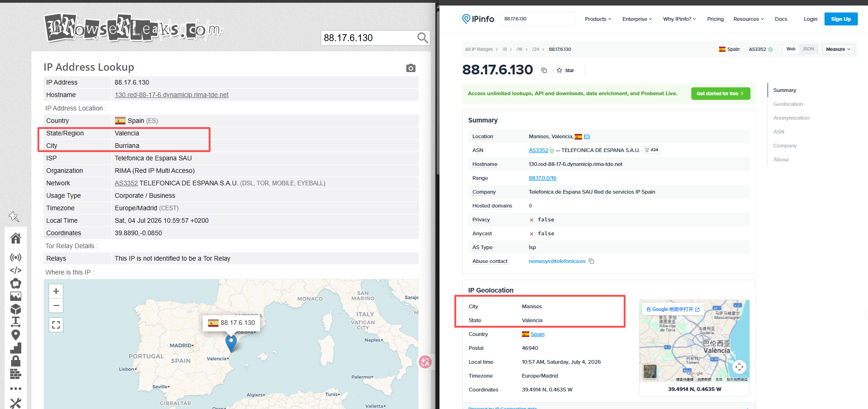Screen dimensions: 868x409
Task: Click All IP Ranges breadcrumb
Action: [x=479, y=49]
